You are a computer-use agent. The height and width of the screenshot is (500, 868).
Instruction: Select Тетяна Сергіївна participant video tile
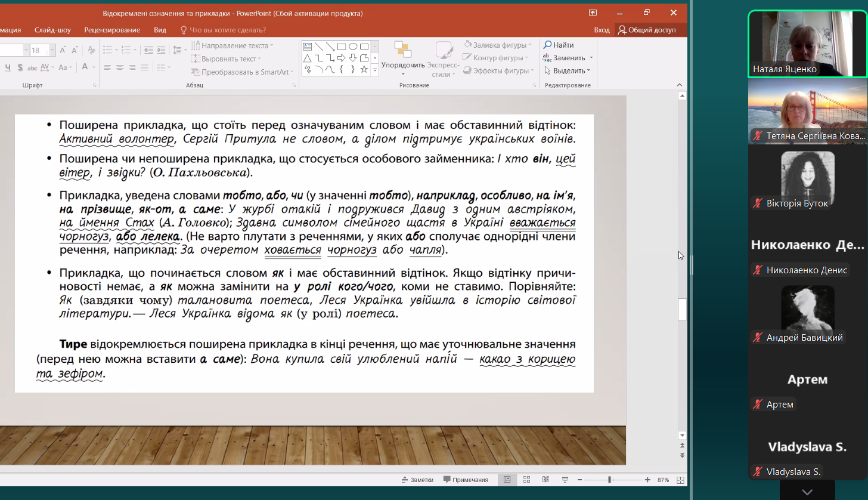coord(808,112)
